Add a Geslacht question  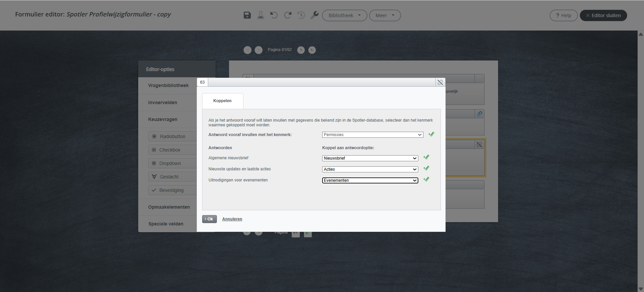coord(173,177)
